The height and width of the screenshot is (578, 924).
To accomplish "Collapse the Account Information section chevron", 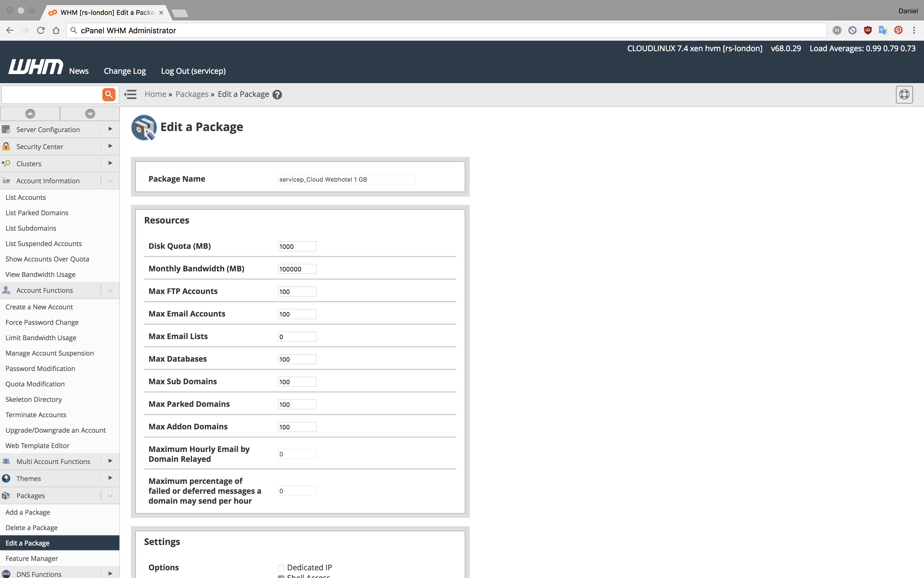I will tap(110, 180).
